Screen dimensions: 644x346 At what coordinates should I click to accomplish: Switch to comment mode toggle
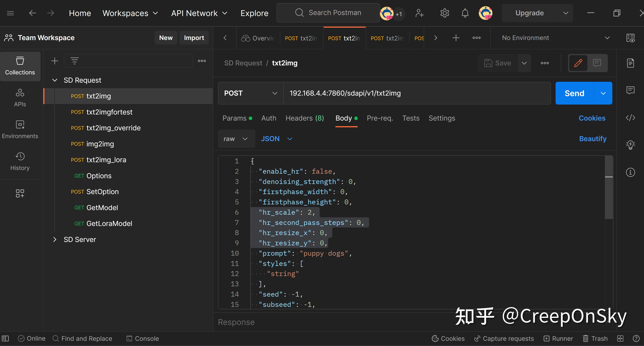[597, 63]
